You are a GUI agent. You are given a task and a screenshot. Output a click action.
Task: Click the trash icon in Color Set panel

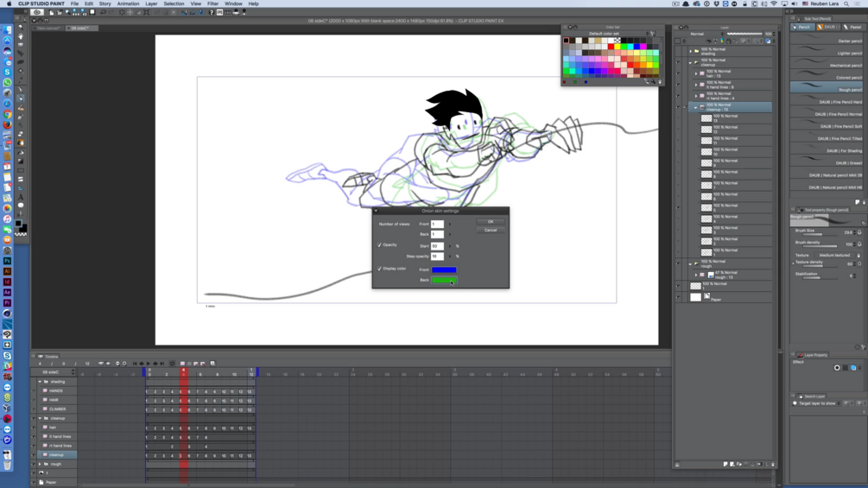coord(660,81)
